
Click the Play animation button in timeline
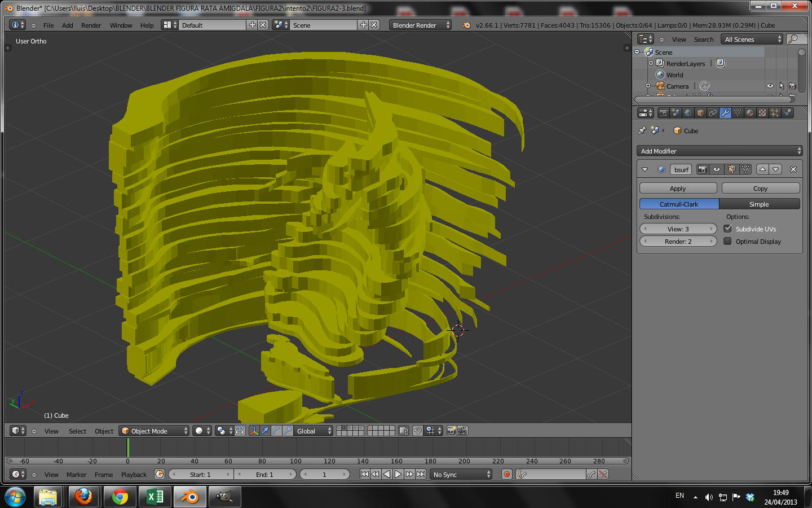point(398,474)
